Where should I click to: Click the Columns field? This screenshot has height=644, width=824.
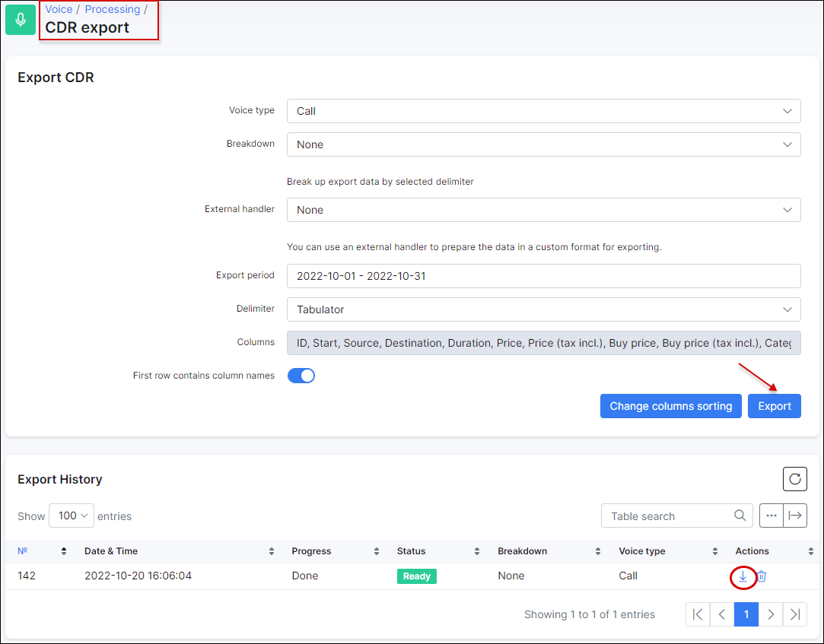pos(544,343)
